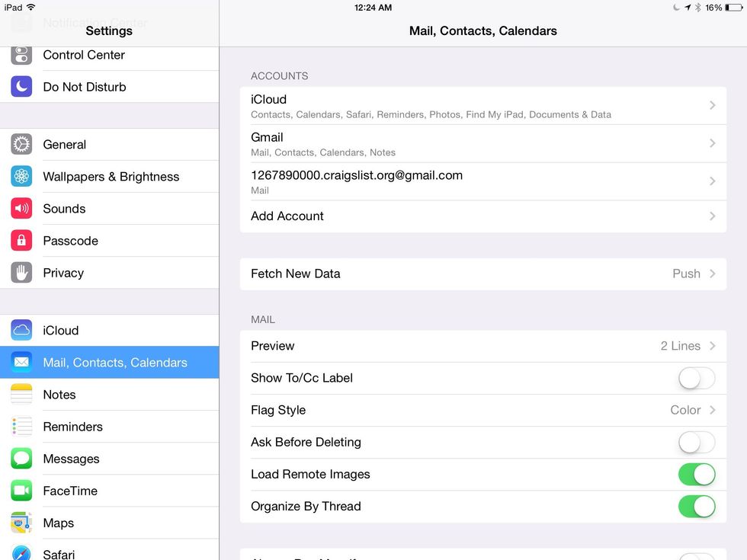The width and height of the screenshot is (747, 560).
Task: Open the iCloud account entry under Accounts
Action: [x=483, y=105]
